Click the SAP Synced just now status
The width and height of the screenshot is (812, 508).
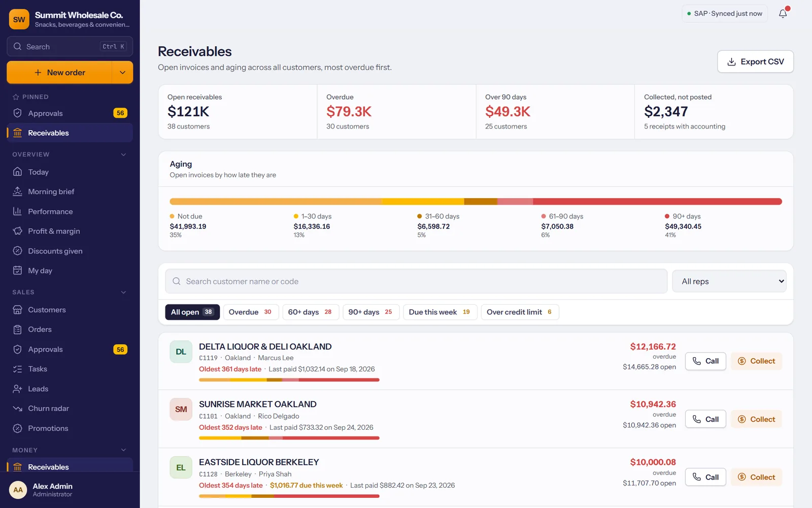pyautogui.click(x=724, y=14)
